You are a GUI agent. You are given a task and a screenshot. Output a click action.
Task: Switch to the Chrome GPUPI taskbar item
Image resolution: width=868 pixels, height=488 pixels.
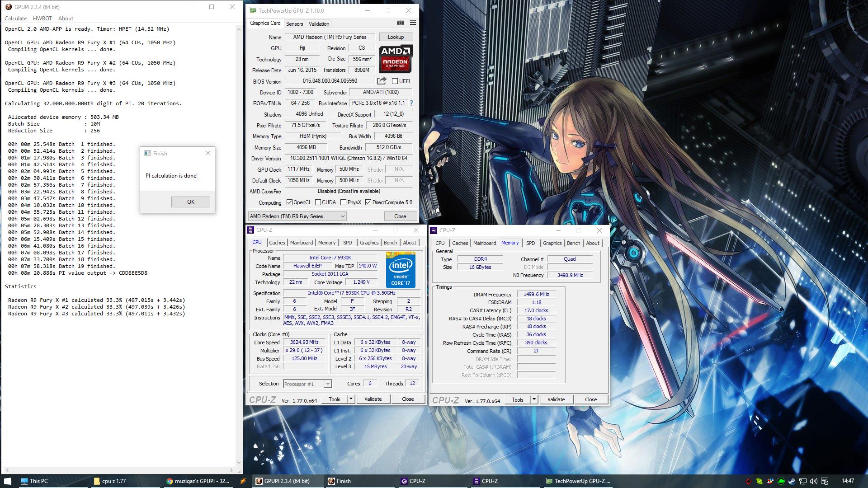coord(198,481)
